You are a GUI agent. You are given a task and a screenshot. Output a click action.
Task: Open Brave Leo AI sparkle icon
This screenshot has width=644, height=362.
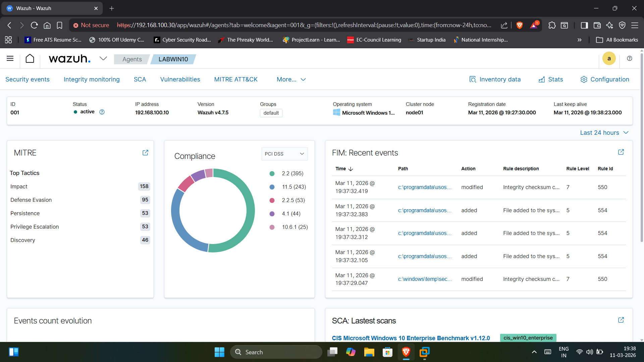point(609,25)
